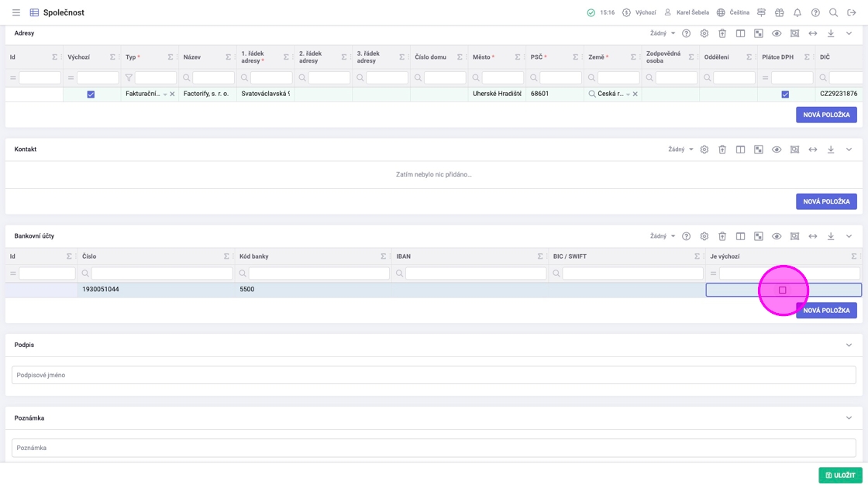Viewport: 868px width, 488px height.
Task: Clear the Typ value Fakturační
Action: pyautogui.click(x=172, y=94)
